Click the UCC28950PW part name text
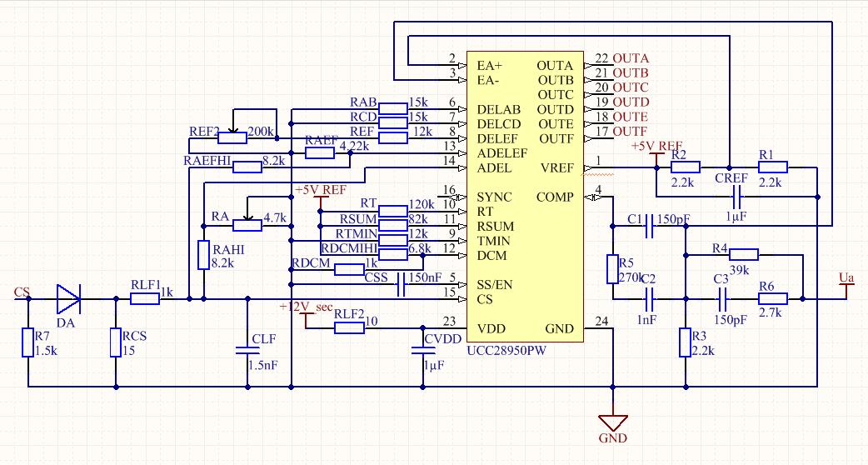This screenshot has width=868, height=465. pyautogui.click(x=506, y=351)
